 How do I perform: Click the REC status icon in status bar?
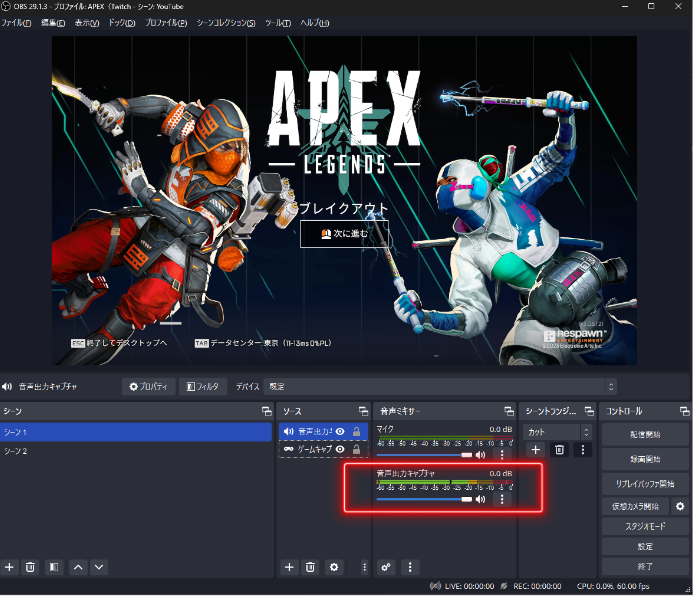click(504, 586)
